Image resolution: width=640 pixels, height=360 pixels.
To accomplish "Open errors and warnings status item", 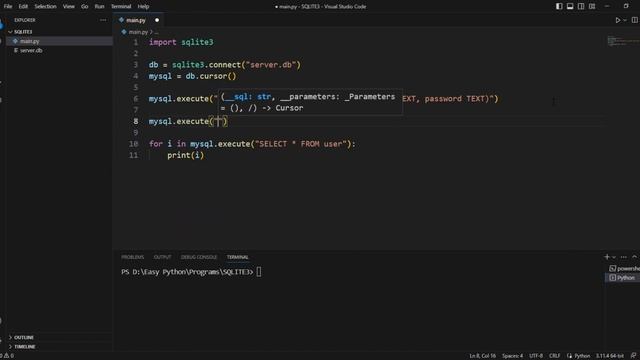I will tap(8, 356).
